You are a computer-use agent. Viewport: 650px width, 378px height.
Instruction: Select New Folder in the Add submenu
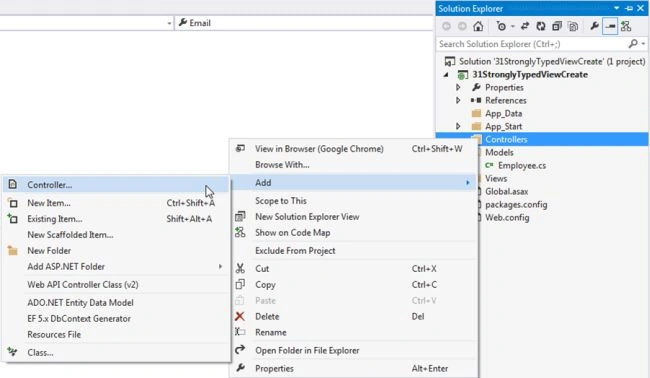pos(116,251)
